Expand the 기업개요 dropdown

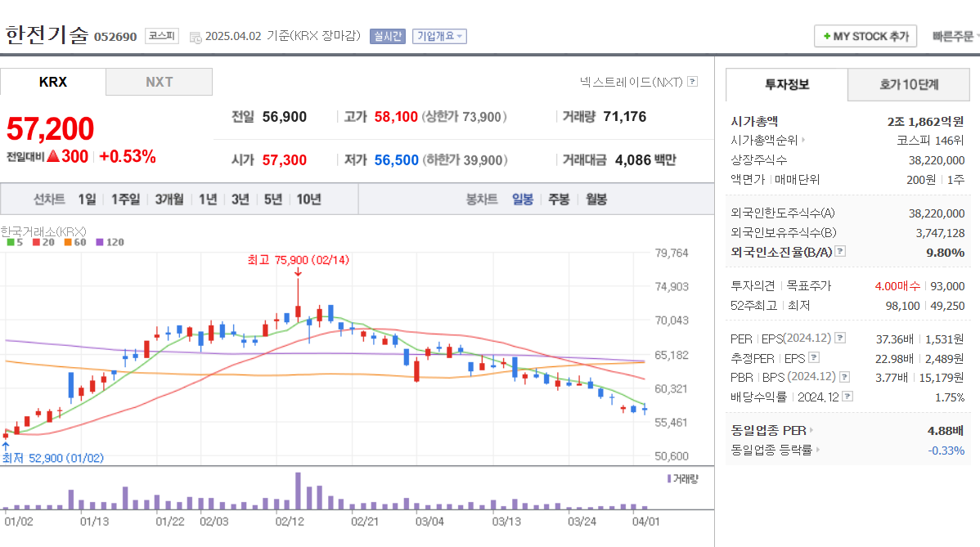[x=439, y=36]
